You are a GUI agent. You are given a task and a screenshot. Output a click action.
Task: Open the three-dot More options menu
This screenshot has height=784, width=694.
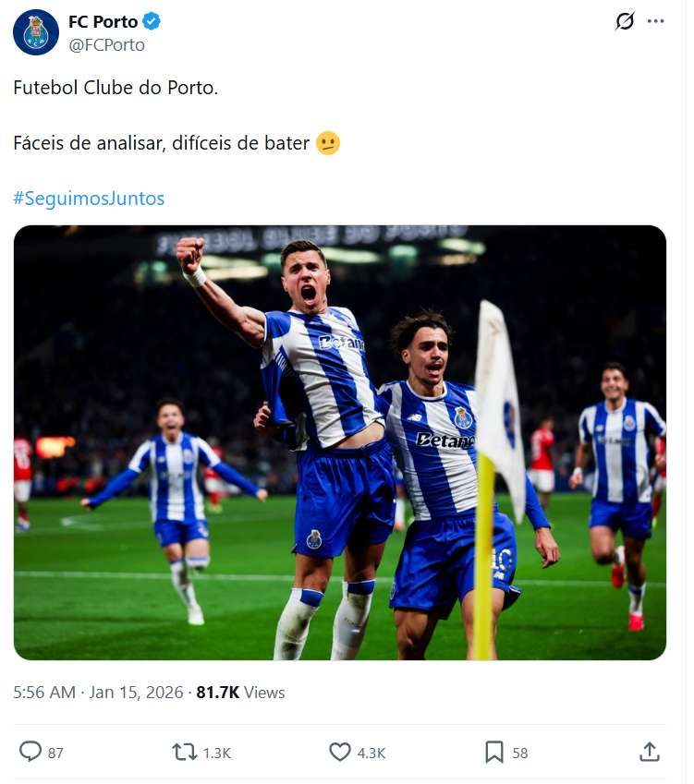point(656,21)
